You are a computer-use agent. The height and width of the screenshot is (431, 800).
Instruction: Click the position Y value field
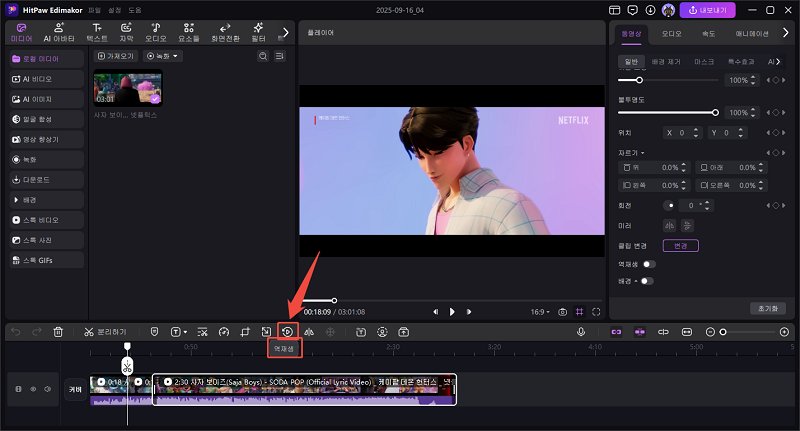tap(726, 133)
